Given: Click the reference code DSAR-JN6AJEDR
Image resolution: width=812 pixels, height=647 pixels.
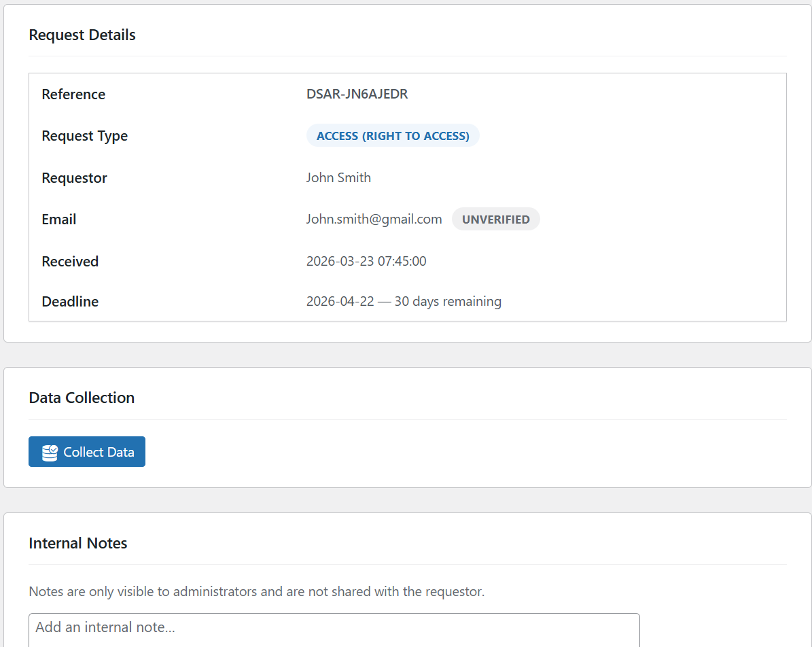Looking at the screenshot, I should click(357, 94).
